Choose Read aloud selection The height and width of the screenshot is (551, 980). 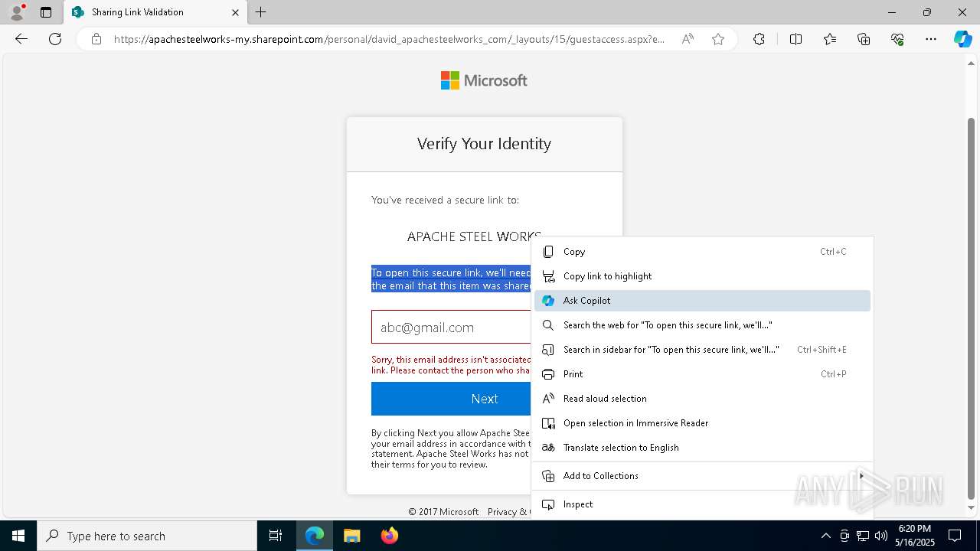[x=702, y=399]
